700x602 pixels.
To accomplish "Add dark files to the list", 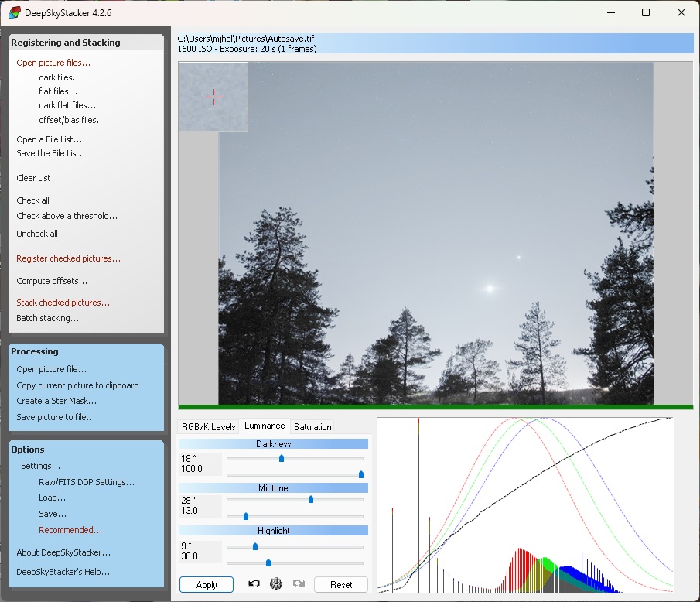I will pos(60,77).
